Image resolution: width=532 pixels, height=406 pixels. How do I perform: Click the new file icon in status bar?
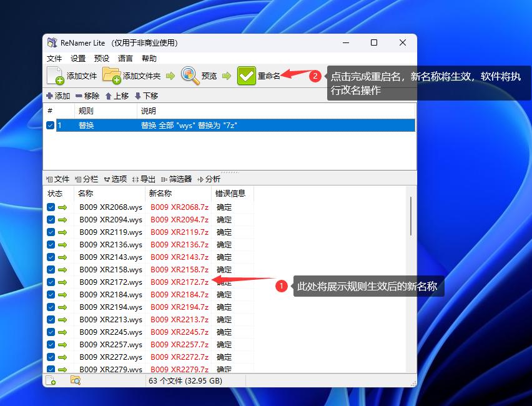[x=51, y=380]
